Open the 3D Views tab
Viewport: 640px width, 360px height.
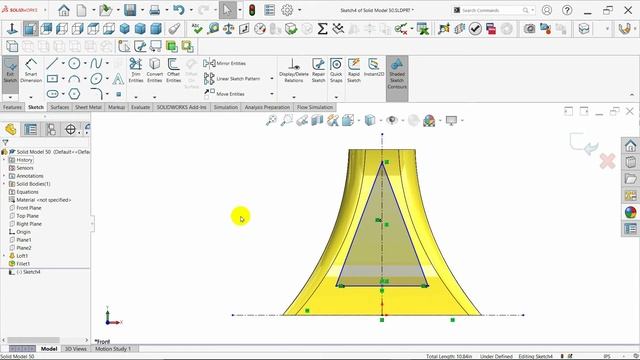point(76,349)
